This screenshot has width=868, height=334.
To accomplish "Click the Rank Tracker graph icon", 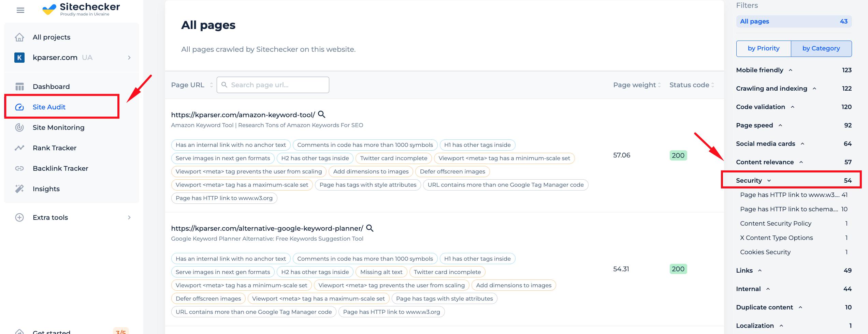I will [x=19, y=148].
